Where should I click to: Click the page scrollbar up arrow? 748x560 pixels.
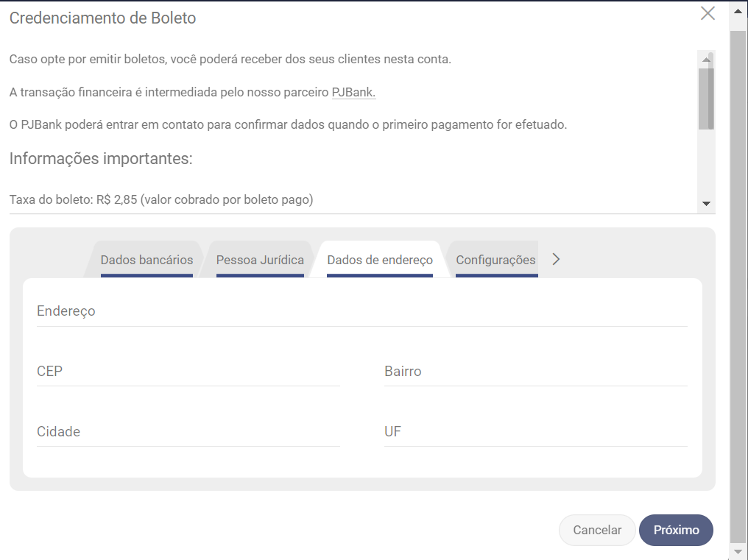[x=738, y=10]
